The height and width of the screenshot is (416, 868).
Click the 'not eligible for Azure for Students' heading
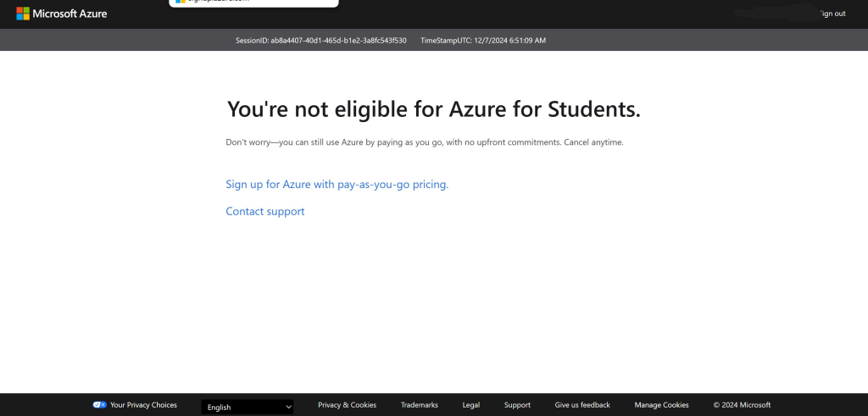[x=433, y=108]
